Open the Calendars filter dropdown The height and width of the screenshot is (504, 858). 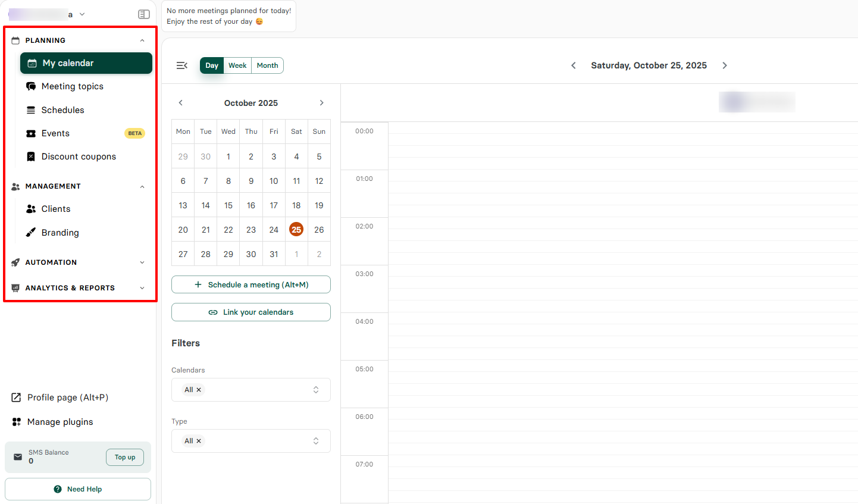pos(315,389)
